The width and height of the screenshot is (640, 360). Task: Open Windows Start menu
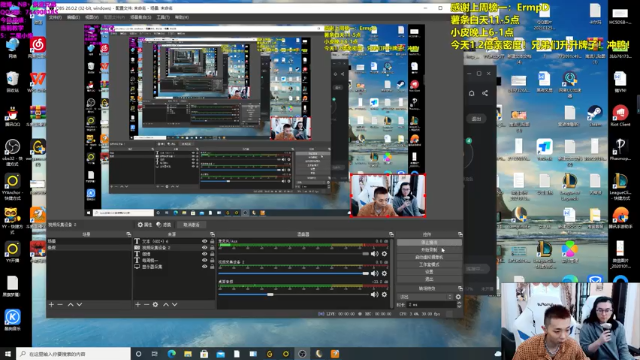coord(8,353)
